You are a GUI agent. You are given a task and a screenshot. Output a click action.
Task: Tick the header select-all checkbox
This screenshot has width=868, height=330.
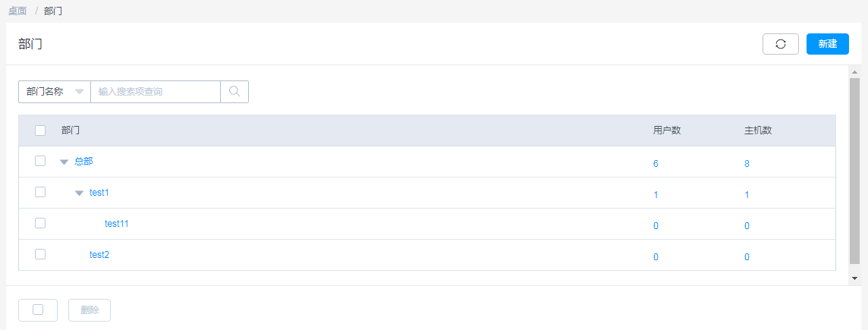point(40,130)
